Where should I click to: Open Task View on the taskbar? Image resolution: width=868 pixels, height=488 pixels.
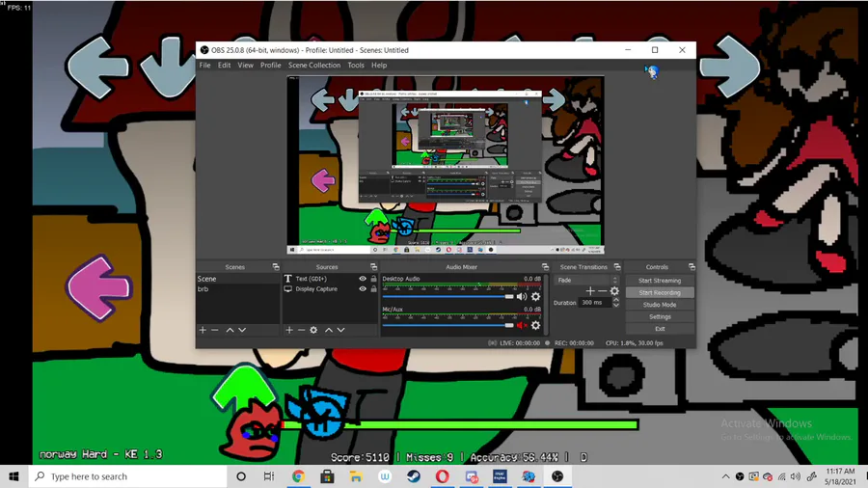tap(269, 476)
